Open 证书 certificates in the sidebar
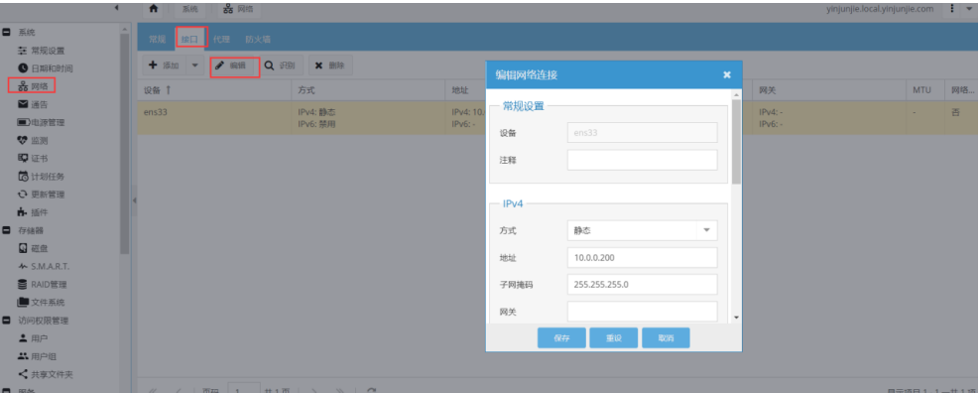 [x=33, y=158]
